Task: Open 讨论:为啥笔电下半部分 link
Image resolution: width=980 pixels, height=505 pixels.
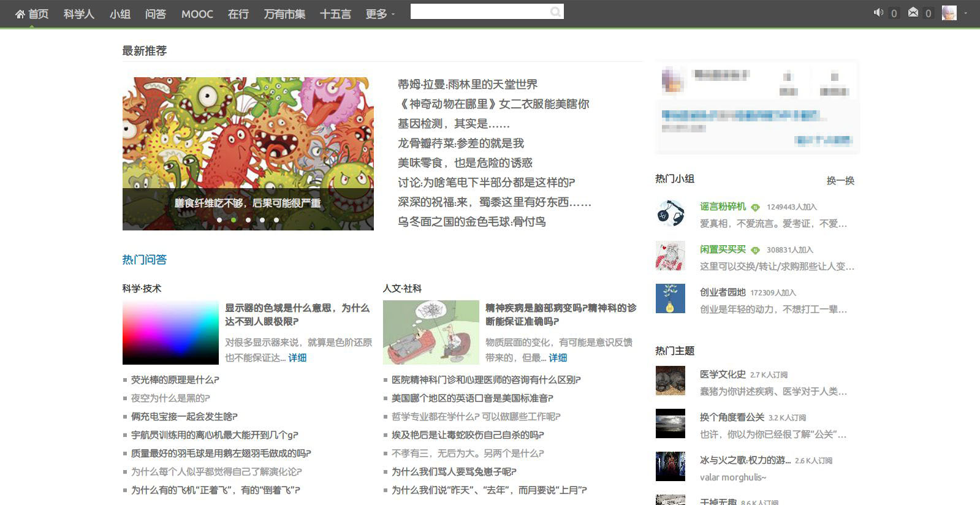Action: (486, 183)
